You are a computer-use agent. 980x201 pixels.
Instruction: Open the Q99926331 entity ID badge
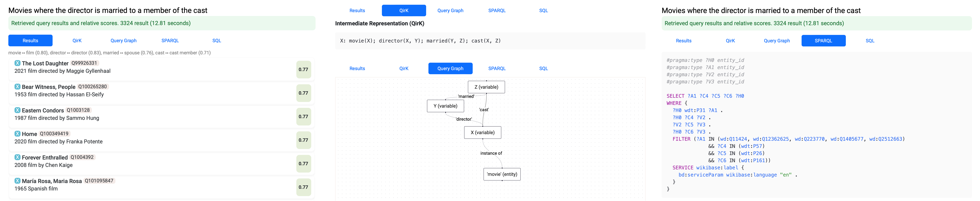tap(84, 63)
